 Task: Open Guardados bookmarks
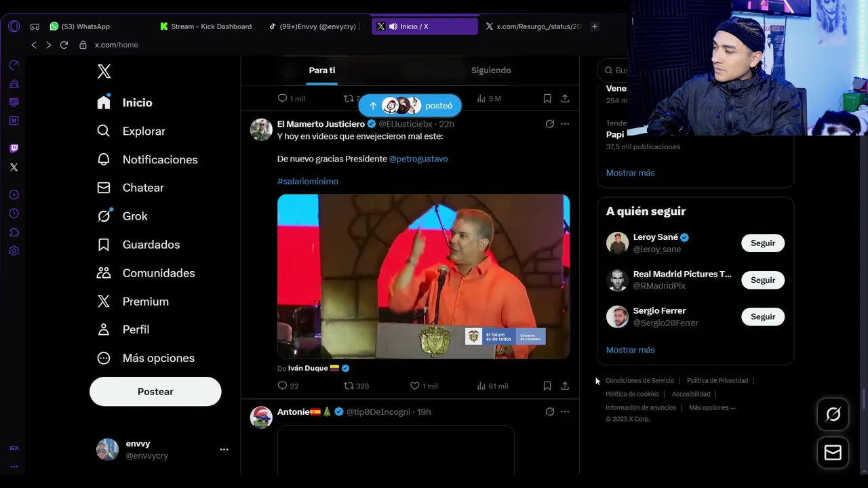(138, 245)
